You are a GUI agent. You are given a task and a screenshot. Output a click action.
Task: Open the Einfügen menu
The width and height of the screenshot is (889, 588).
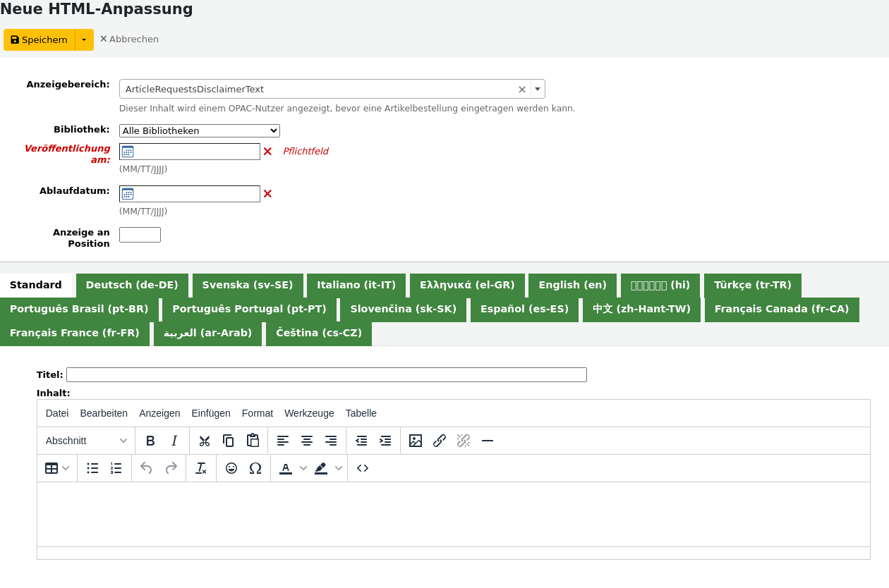[x=211, y=413]
